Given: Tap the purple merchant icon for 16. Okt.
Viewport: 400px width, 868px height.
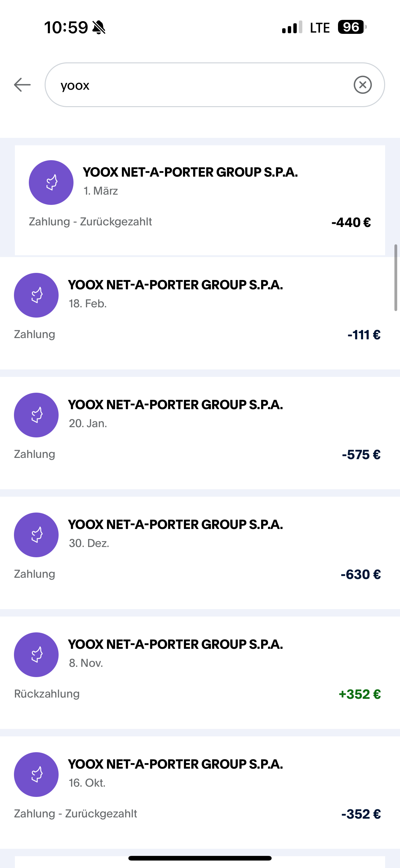Looking at the screenshot, I should (x=36, y=774).
